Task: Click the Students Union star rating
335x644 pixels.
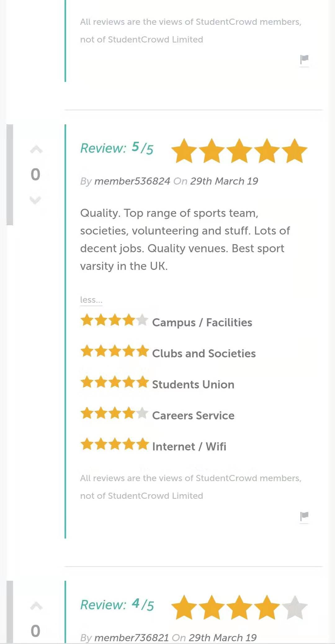Action: [114, 382]
